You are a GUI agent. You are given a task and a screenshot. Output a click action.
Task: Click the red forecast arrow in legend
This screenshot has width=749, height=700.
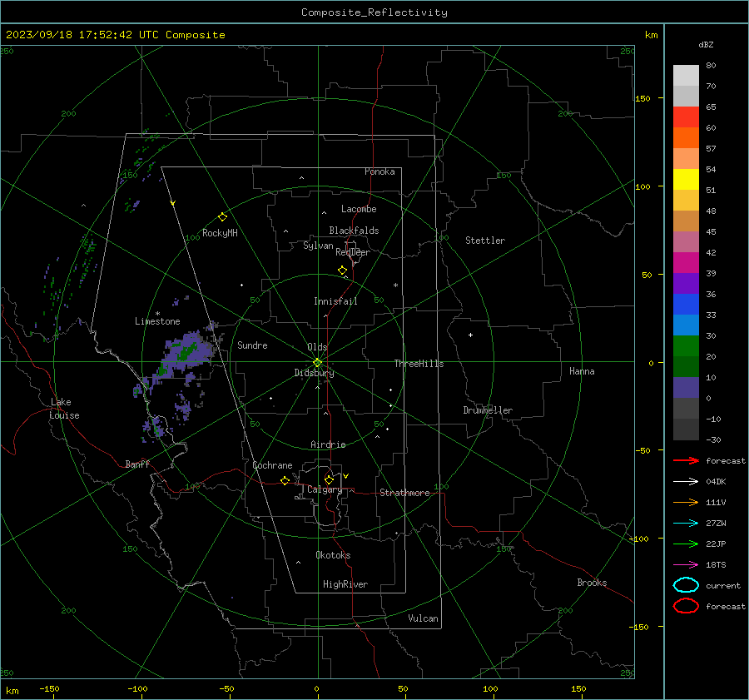(686, 460)
